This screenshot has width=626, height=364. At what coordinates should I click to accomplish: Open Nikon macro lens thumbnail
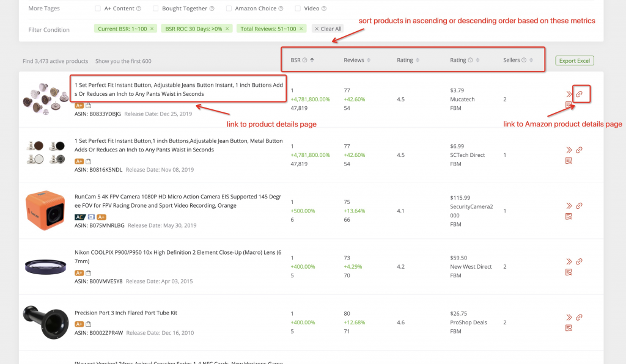[x=45, y=266]
